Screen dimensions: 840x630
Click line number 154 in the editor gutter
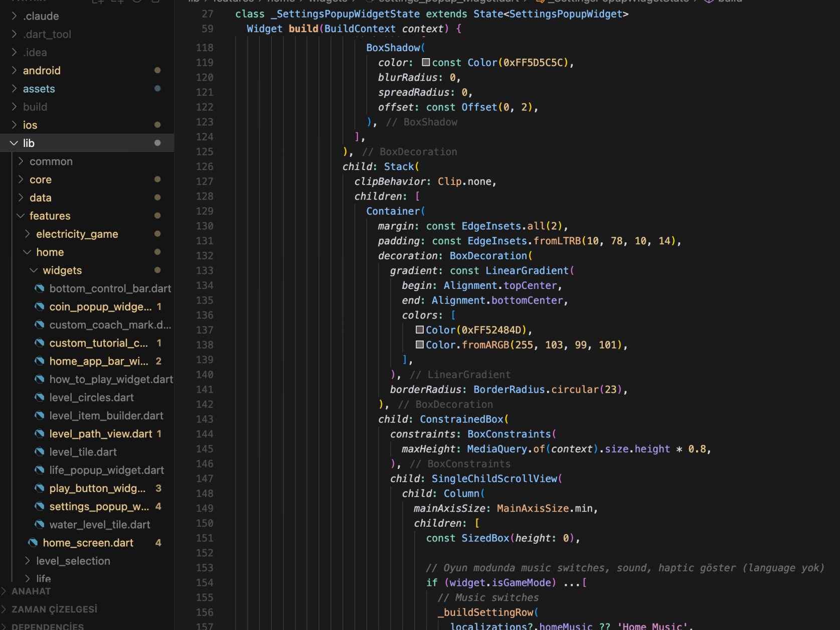(205, 582)
